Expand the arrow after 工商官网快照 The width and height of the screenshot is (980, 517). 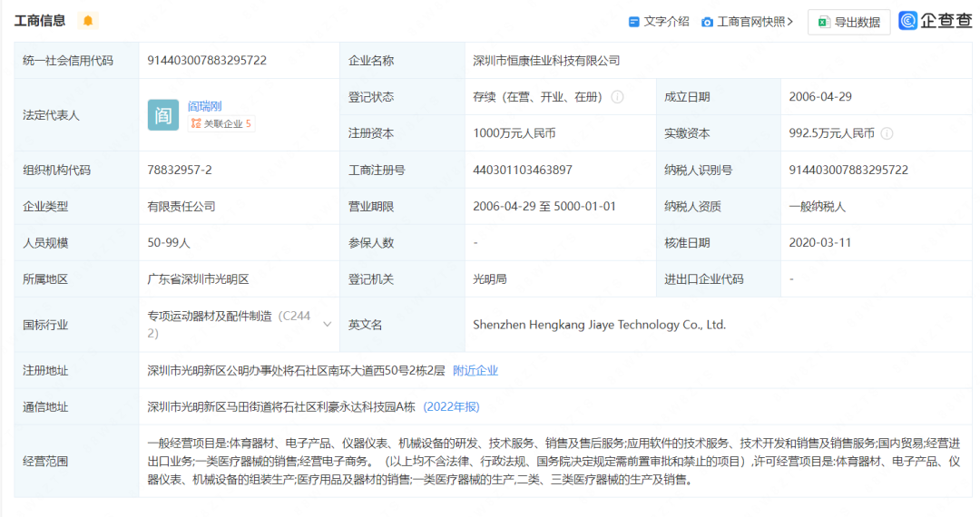click(x=790, y=21)
